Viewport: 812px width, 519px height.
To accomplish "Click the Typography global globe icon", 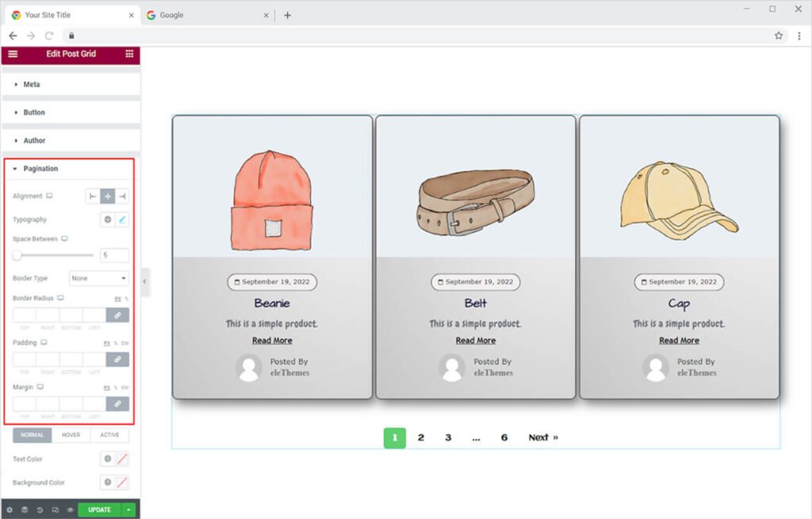I will 108,219.
